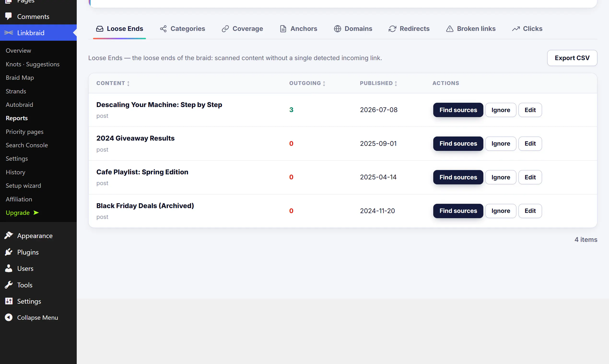The image size is (609, 364).
Task: Open Autobraid in the sidebar
Action: [19, 105]
